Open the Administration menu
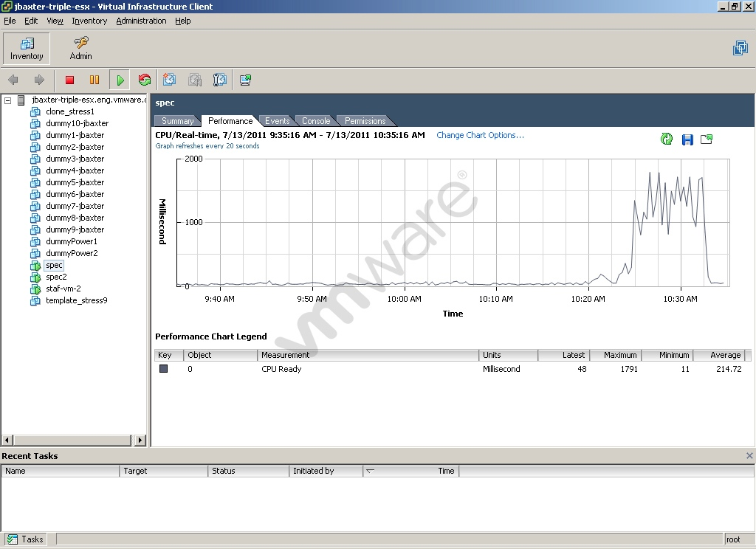 pyautogui.click(x=141, y=21)
